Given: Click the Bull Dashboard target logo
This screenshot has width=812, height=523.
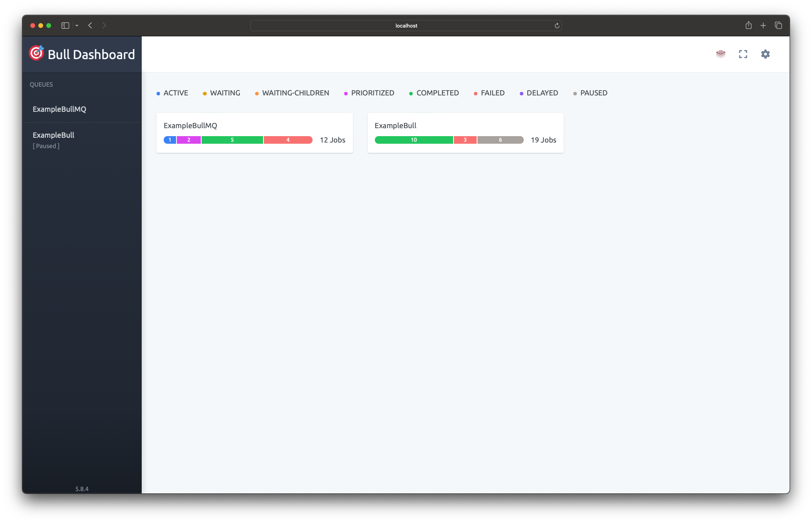Looking at the screenshot, I should point(36,53).
